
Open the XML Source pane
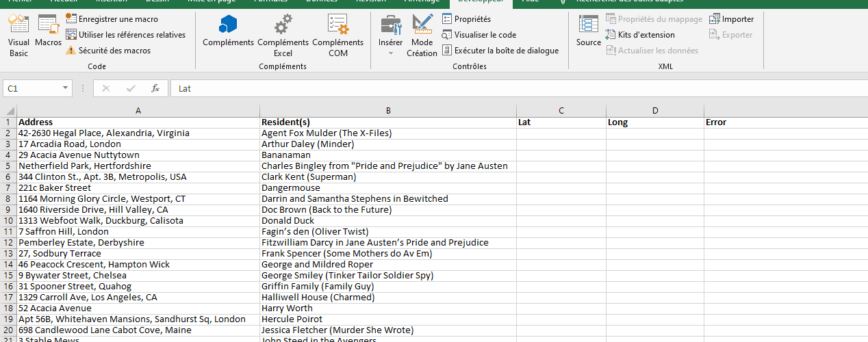point(588,32)
